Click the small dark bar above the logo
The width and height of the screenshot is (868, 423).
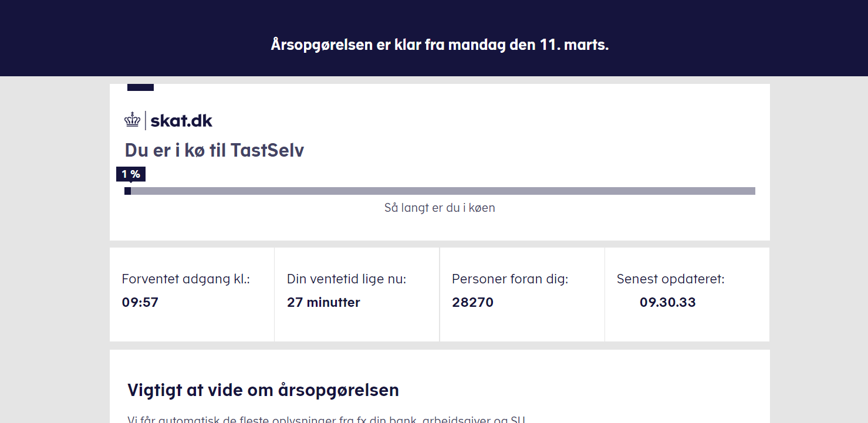click(140, 87)
